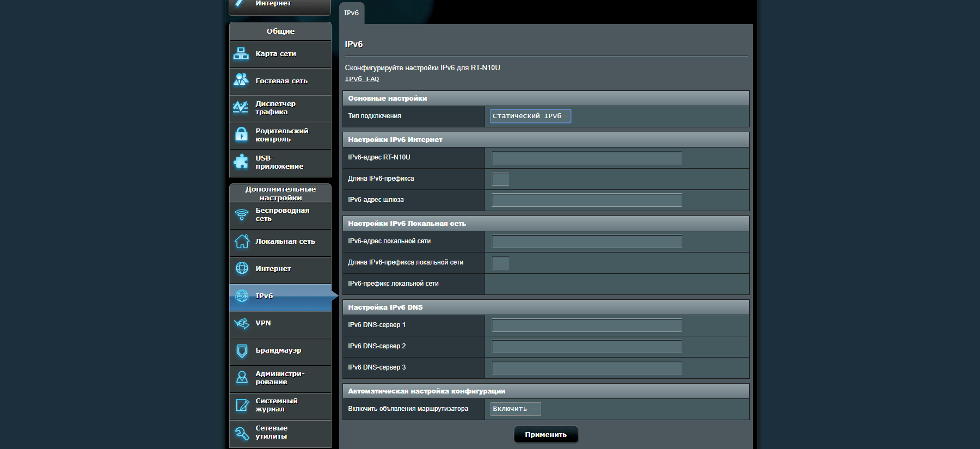980x449 pixels.
Task: Click the IPv6 DNS-сервер 3 field
Action: [x=586, y=368]
